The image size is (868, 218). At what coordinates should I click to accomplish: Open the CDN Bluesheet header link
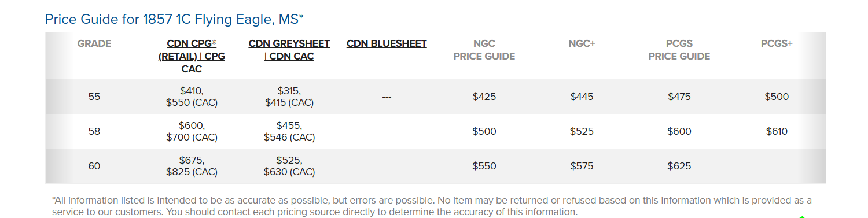pyautogui.click(x=387, y=43)
